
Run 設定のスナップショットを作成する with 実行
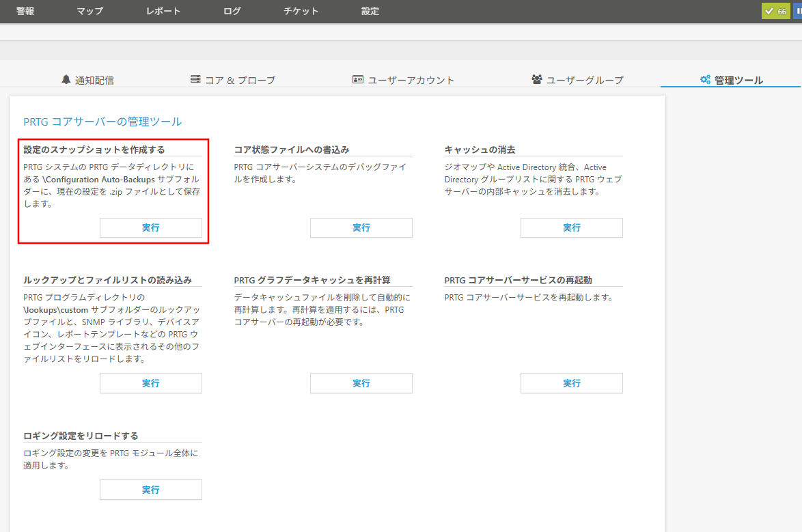(x=151, y=227)
